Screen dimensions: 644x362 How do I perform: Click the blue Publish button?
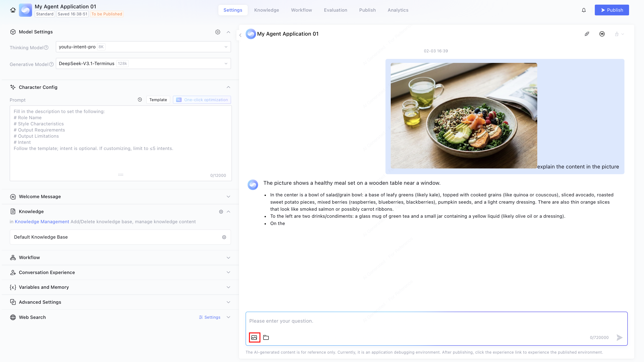611,10
